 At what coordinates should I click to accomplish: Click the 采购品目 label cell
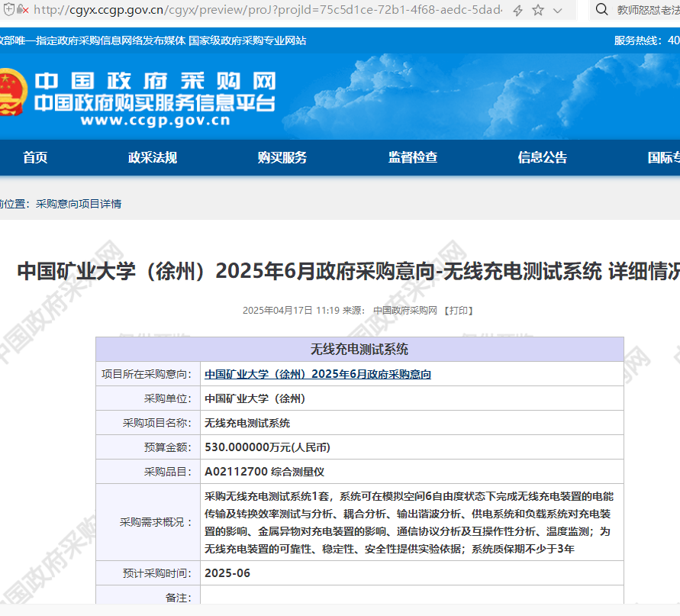point(148,471)
